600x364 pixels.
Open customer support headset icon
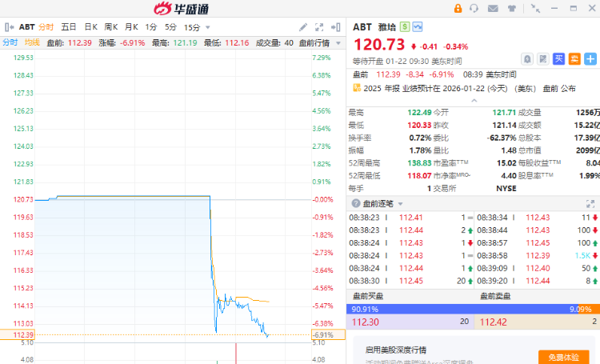point(474,9)
